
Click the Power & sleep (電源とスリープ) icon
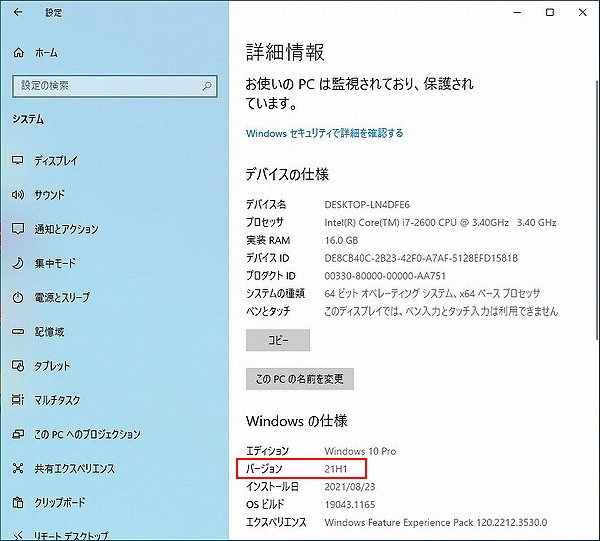[18, 298]
